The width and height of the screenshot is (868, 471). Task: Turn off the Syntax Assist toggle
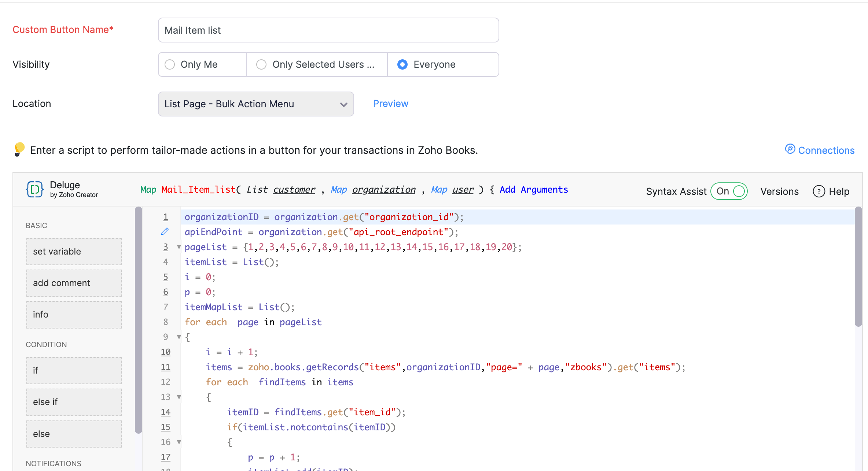coord(729,191)
